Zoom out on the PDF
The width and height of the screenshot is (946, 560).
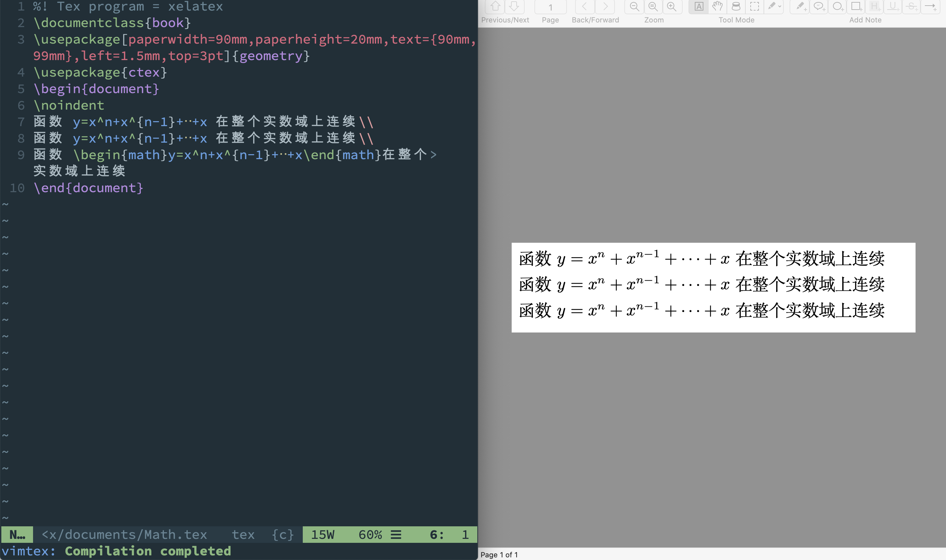pyautogui.click(x=634, y=6)
